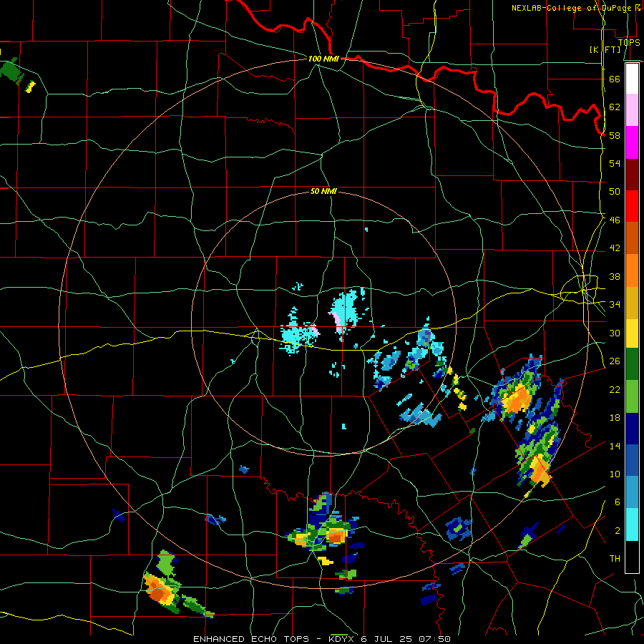Click the 26 legend value
Screen dimensions: 644x644
[615, 361]
